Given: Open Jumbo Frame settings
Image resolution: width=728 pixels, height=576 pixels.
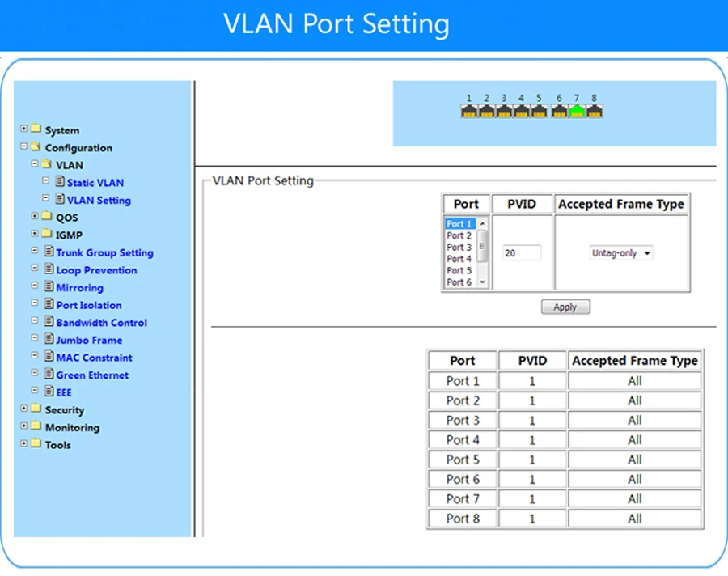Looking at the screenshot, I should 90,341.
